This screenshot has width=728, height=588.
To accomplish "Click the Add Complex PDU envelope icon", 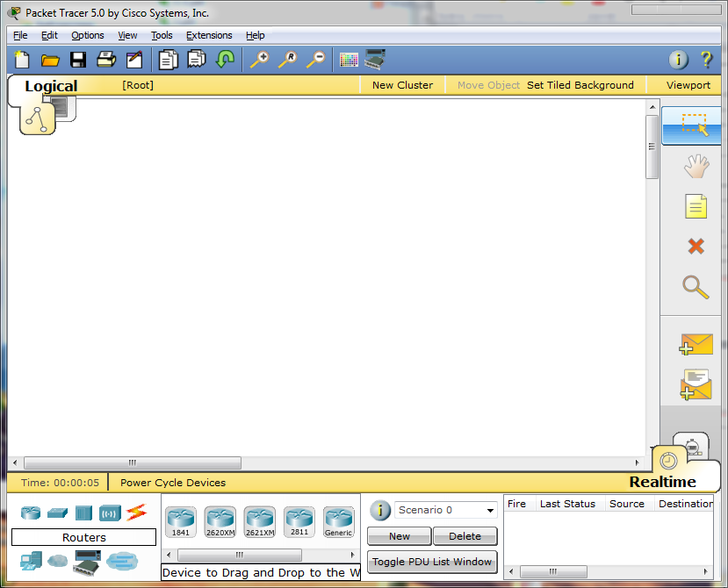I will [x=696, y=384].
